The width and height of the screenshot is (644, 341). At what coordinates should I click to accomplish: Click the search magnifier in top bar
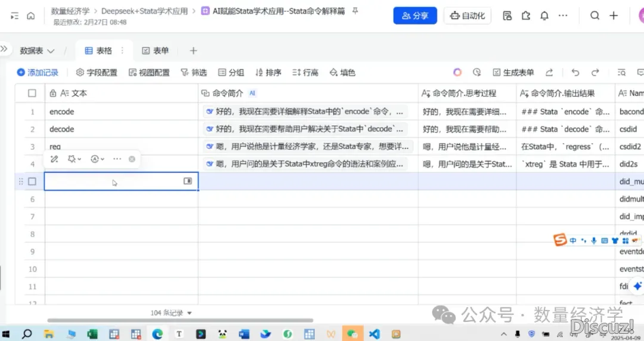[x=595, y=16]
